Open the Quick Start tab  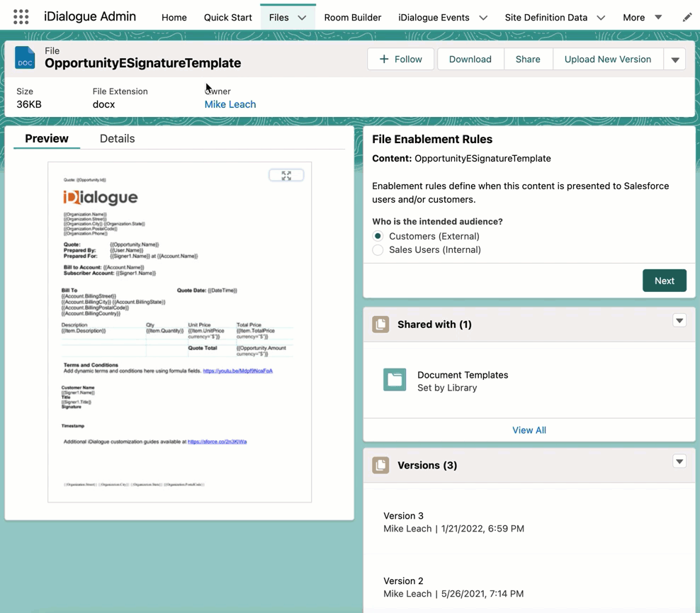click(x=227, y=18)
